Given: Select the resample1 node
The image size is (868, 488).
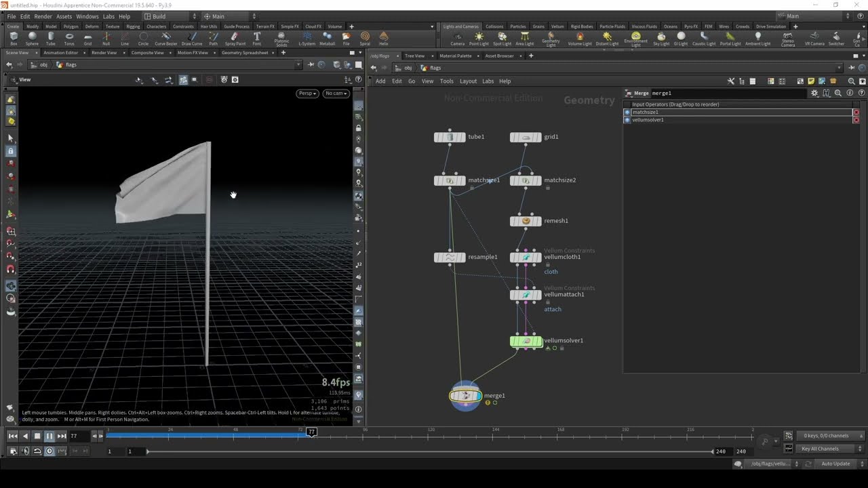Looking at the screenshot, I should [450, 258].
